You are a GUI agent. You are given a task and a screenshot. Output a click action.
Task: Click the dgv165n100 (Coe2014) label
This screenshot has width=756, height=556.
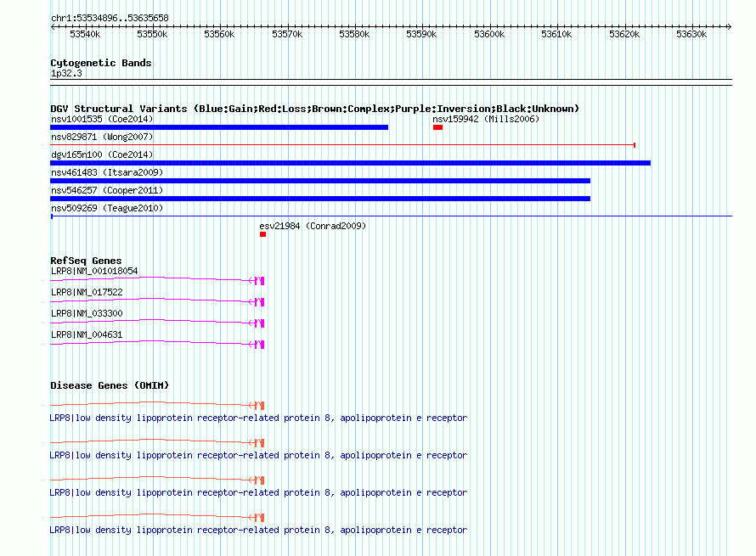click(102, 154)
